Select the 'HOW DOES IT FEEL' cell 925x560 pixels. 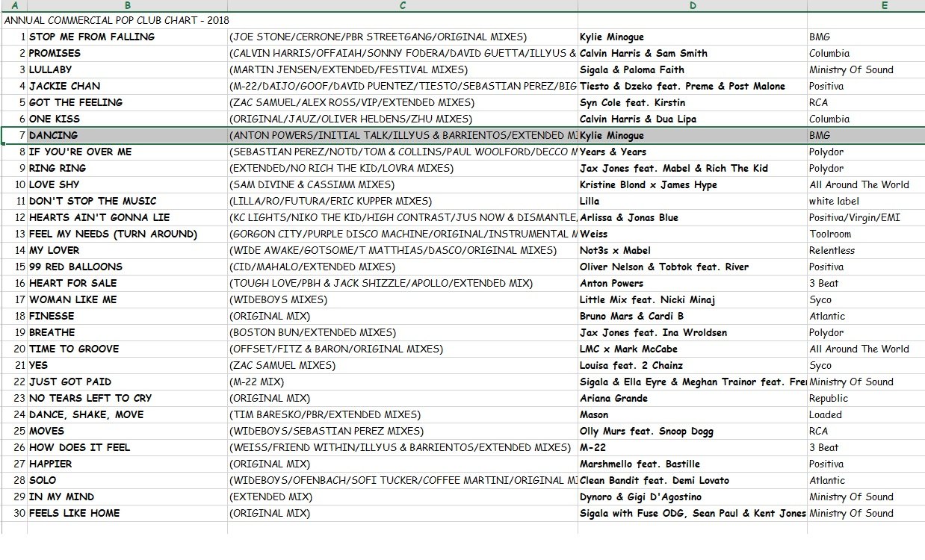pos(127,447)
